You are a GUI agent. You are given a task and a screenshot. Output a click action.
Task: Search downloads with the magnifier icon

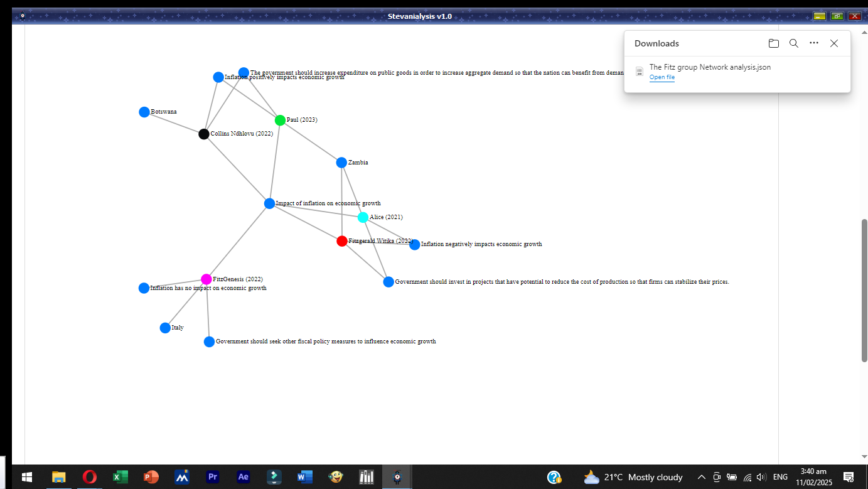[x=794, y=43]
